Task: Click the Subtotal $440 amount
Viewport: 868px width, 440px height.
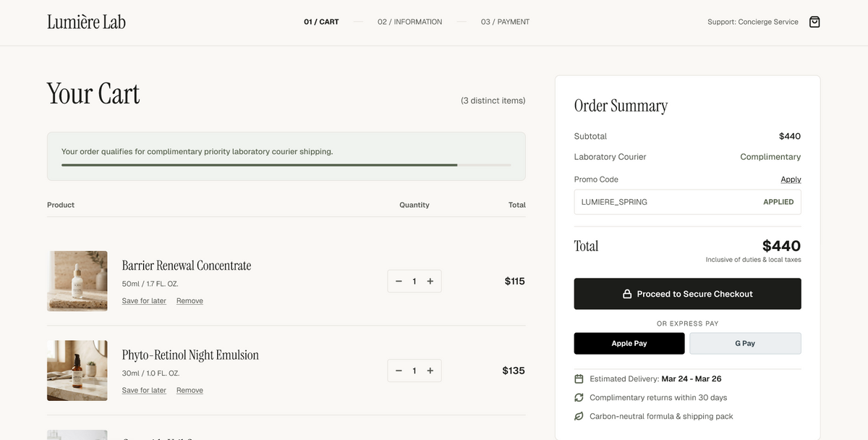Action: pos(790,136)
